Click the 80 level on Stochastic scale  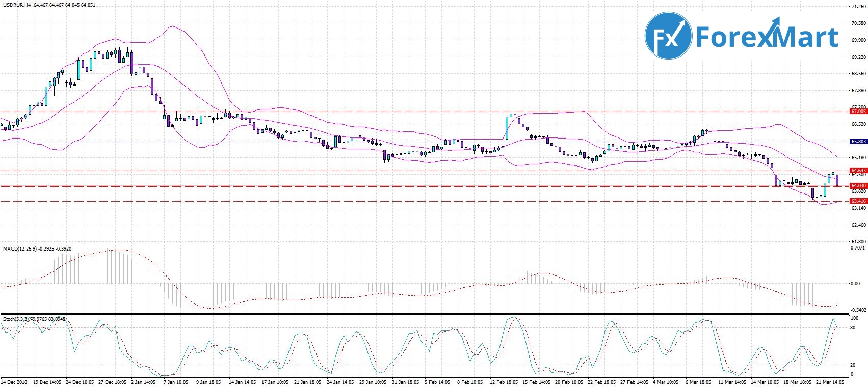852,328
